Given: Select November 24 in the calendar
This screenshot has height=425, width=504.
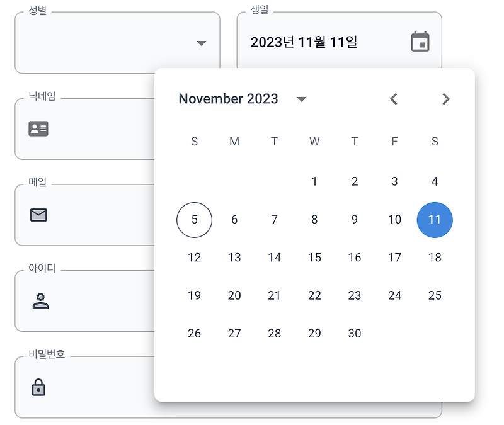Looking at the screenshot, I should tap(395, 295).
